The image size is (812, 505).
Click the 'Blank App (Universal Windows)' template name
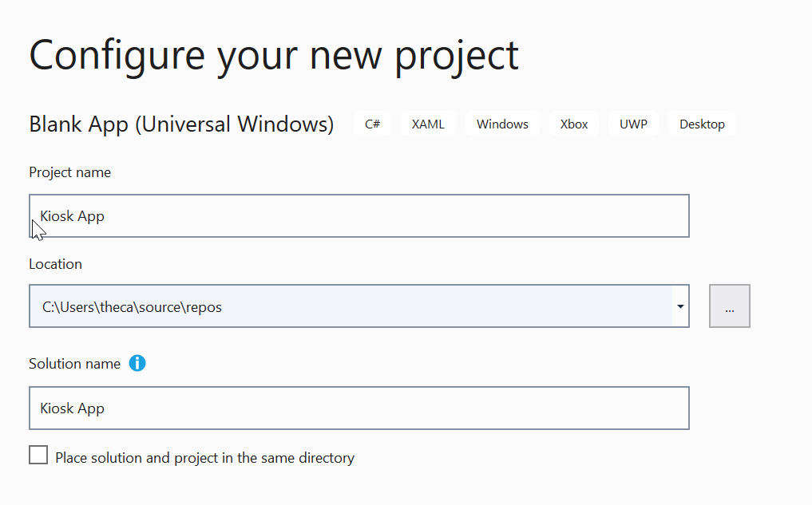click(181, 124)
